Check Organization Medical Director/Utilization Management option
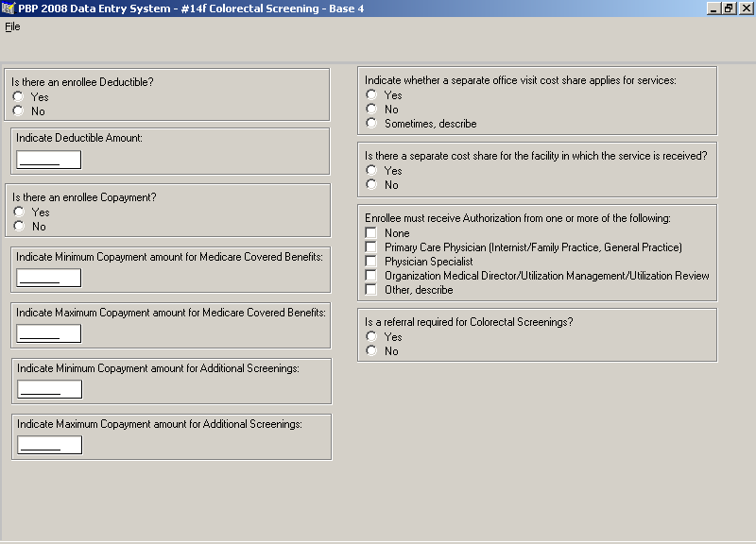Image resolution: width=756 pixels, height=544 pixels. click(x=371, y=276)
